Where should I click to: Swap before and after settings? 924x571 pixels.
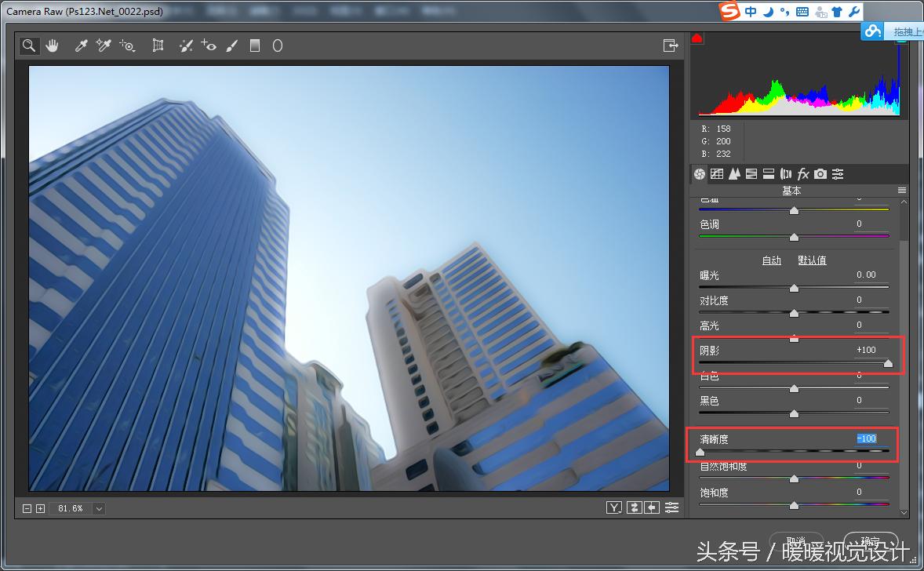pos(634,508)
